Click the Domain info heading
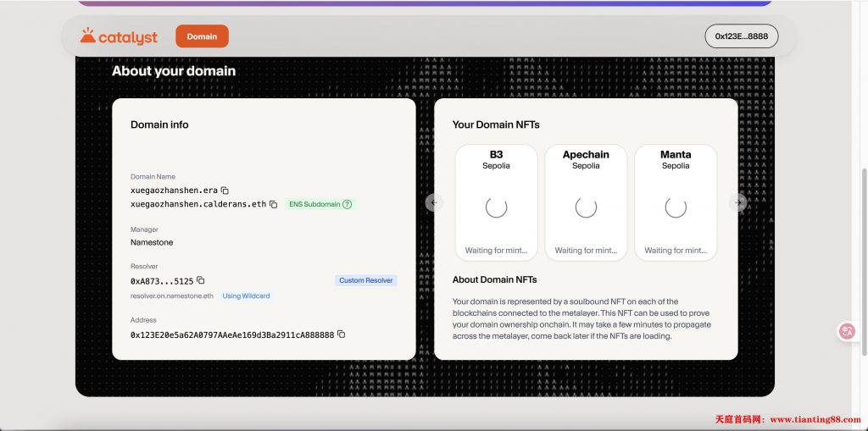The width and height of the screenshot is (868, 431). (x=159, y=124)
